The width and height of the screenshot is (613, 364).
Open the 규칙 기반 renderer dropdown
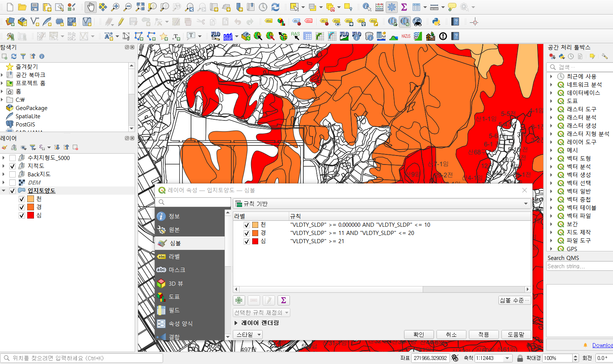click(382, 204)
